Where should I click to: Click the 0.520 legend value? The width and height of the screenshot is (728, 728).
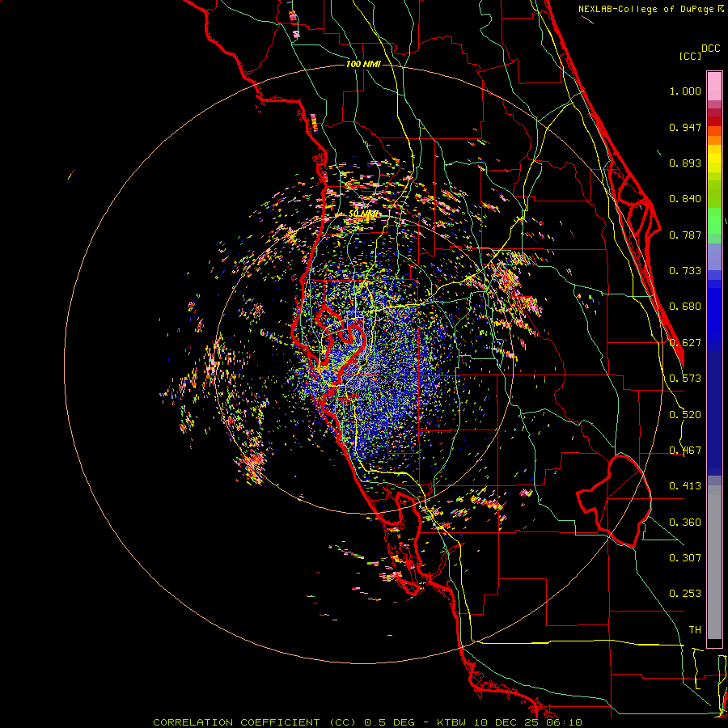[x=685, y=415]
